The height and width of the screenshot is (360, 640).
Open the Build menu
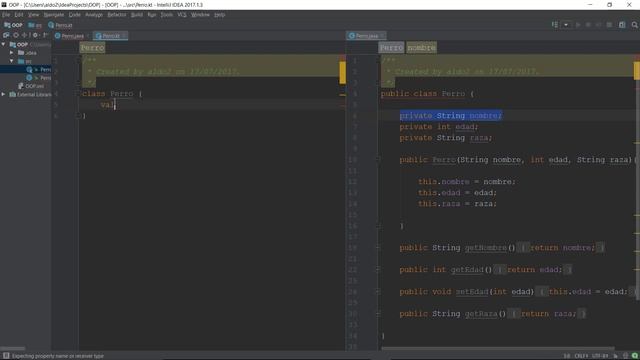coord(137,15)
